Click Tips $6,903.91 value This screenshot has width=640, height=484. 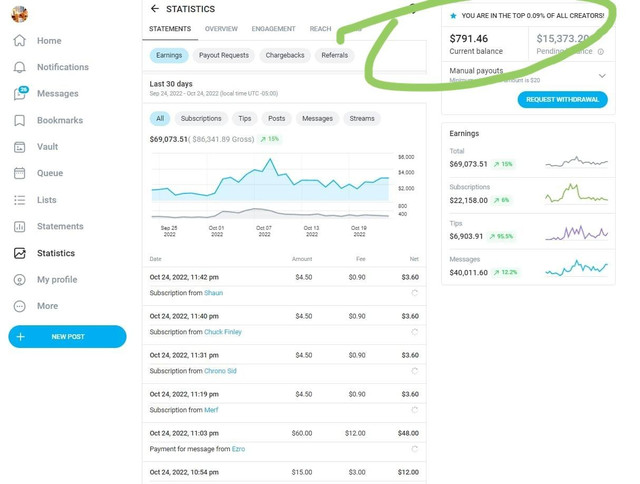(466, 236)
